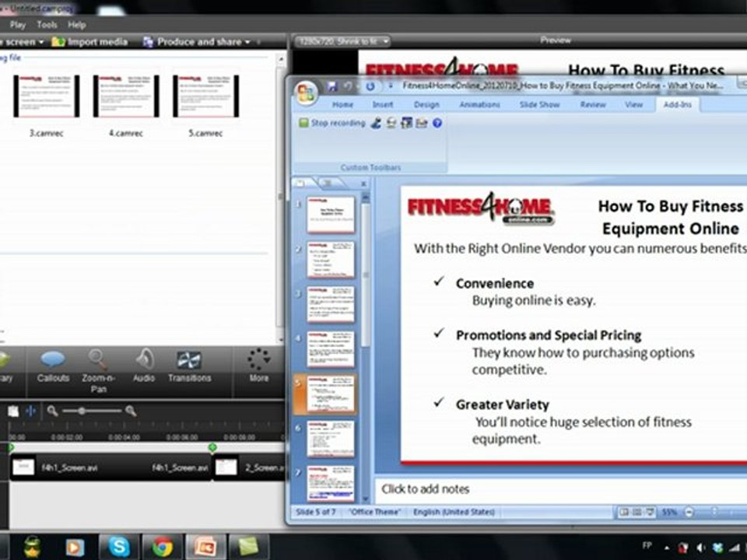
Task: Click the timeline paste/clipboard icon
Action: [13, 411]
